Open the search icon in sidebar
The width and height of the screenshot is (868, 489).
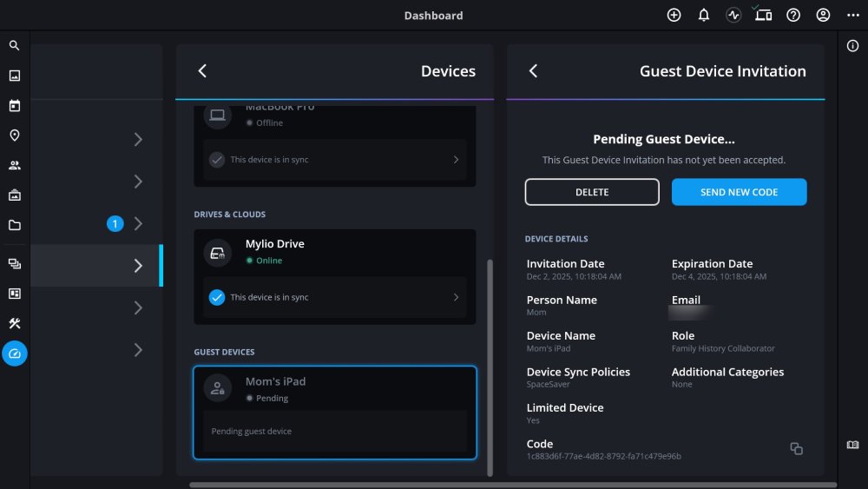tap(15, 45)
